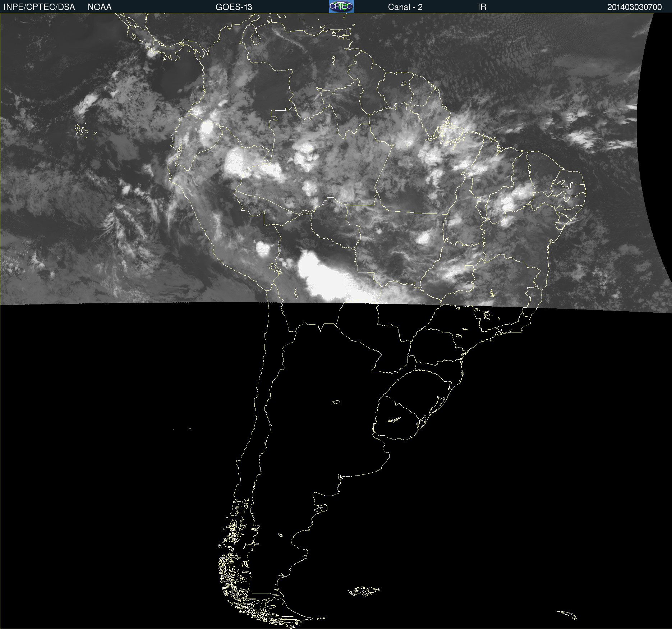
Task: Click the CPTEC logo in header
Action: [341, 6]
